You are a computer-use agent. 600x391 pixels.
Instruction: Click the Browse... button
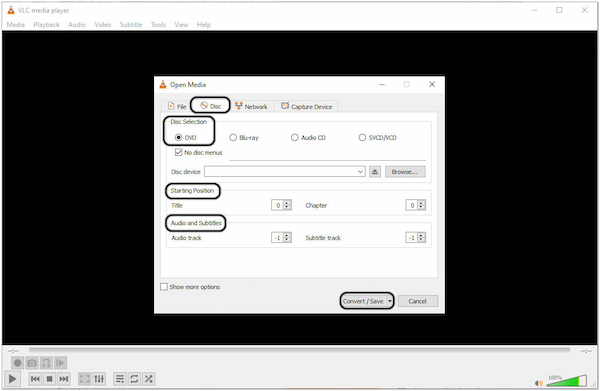405,172
